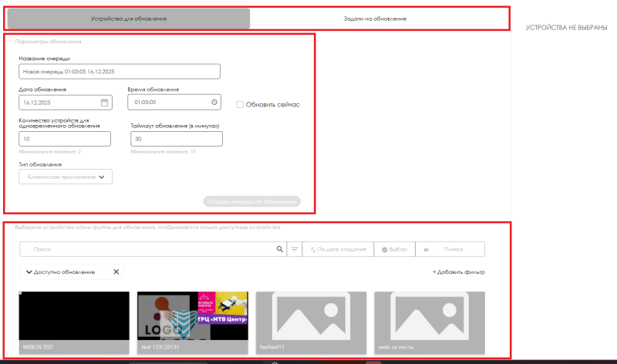Viewport: 617px width, 364px height.
Task: Click the 'Название очереди' text field
Action: (x=120, y=71)
